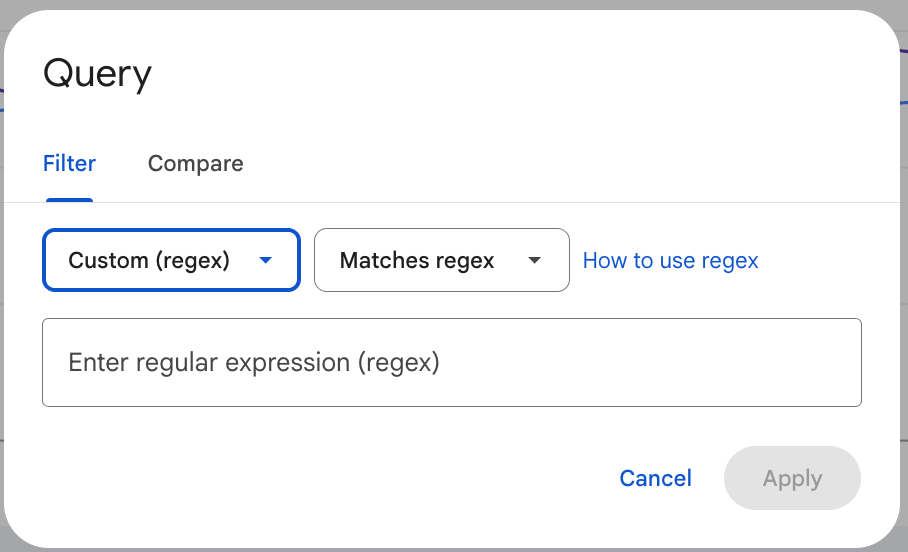Get help via the regex help hyperlink
Viewport: 908px width, 552px height.
(x=670, y=261)
